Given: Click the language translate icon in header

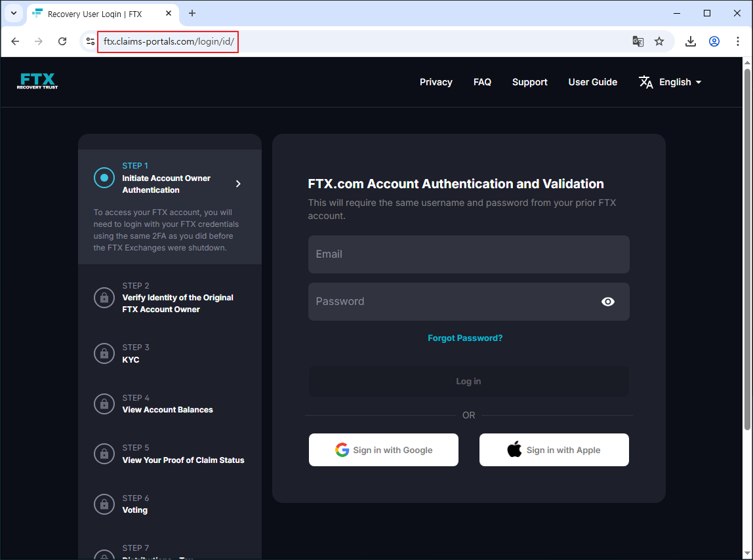Looking at the screenshot, I should pos(646,82).
